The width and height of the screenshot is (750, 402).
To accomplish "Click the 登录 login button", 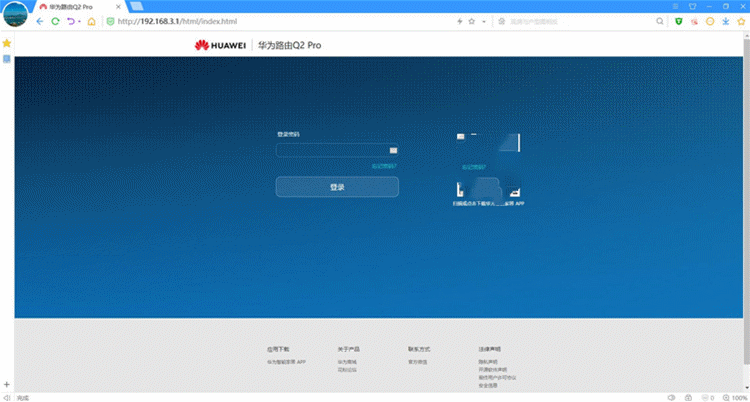I will coord(337,187).
